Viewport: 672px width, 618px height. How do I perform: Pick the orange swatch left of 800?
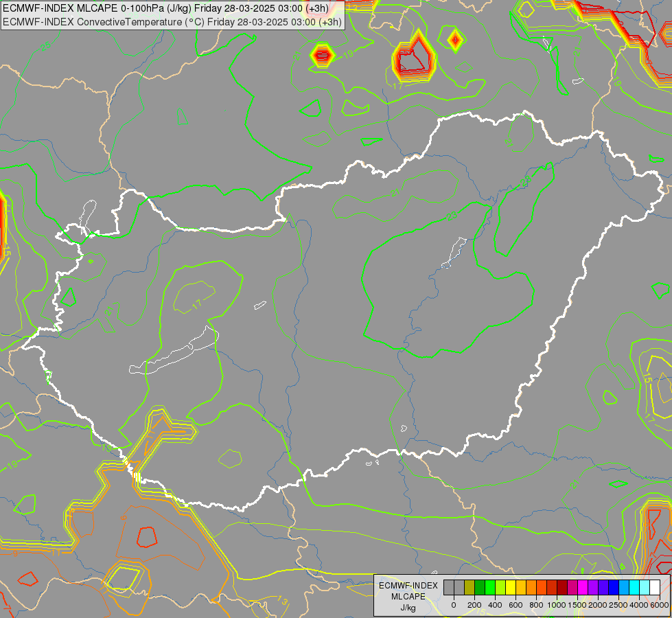tap(531, 587)
